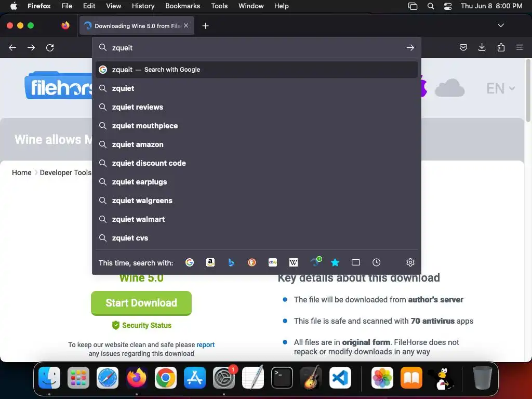Open the Downloads panel
532x399 pixels.
click(x=482, y=47)
